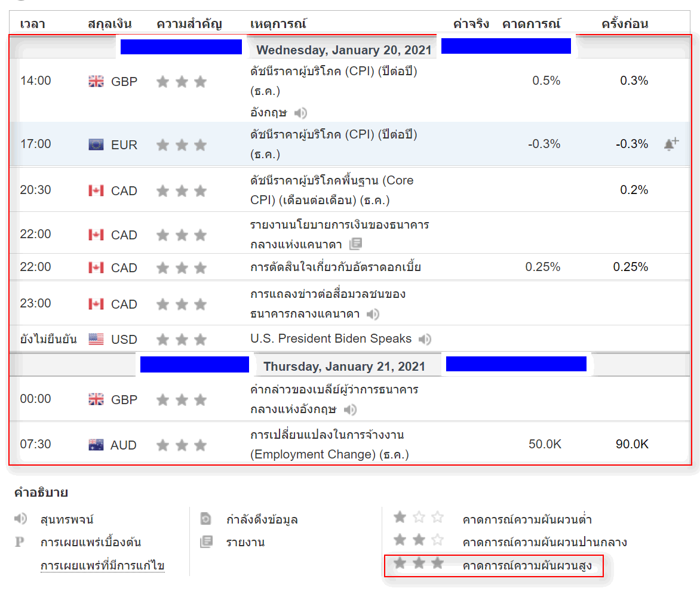
Task: Open U.S. President Biden Speaks event
Action: (331, 338)
